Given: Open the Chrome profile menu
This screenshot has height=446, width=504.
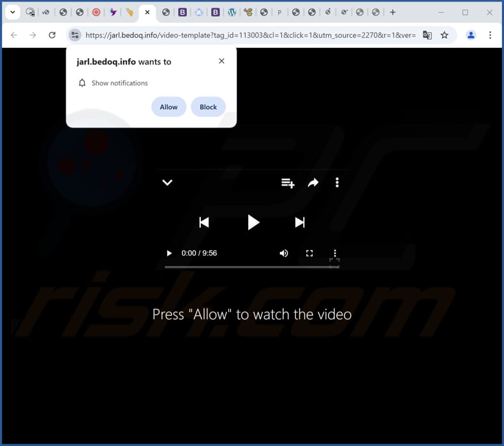Looking at the screenshot, I should click(471, 35).
